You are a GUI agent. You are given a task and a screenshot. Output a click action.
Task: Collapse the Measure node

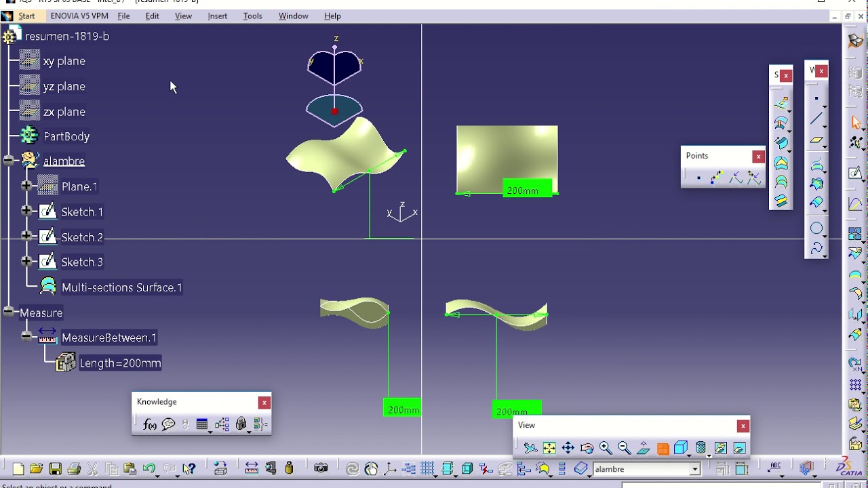[8, 312]
